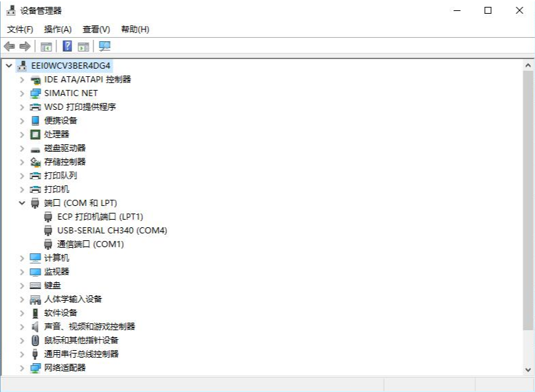Click the SIMATIC NET category icon
Viewport: 535px width, 392px height.
[x=36, y=93]
